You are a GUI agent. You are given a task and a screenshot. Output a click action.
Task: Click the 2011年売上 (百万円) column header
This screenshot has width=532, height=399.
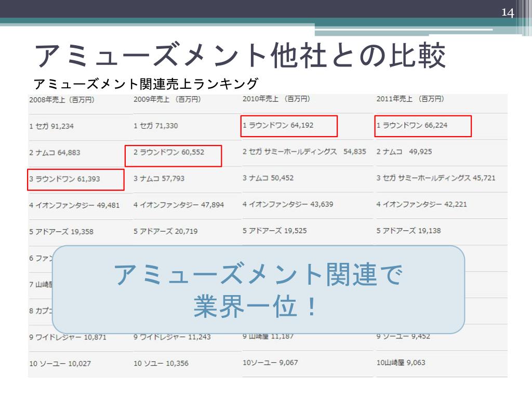(x=410, y=99)
